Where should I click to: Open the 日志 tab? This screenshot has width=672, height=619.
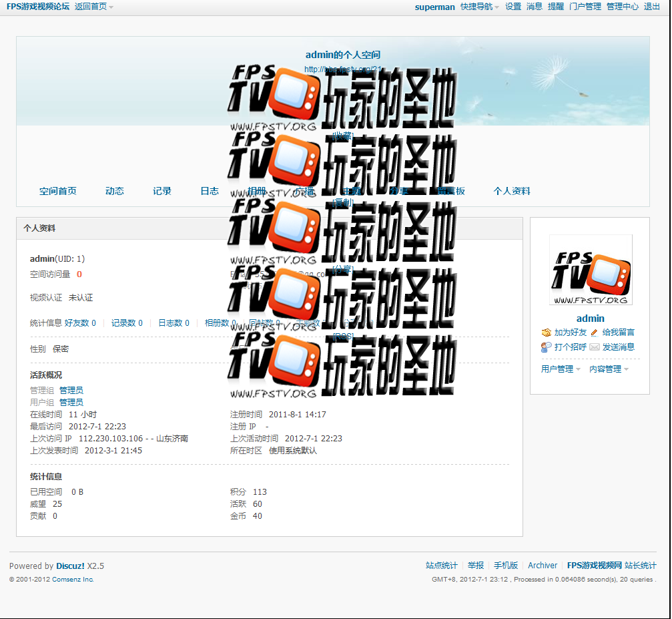[x=210, y=192]
